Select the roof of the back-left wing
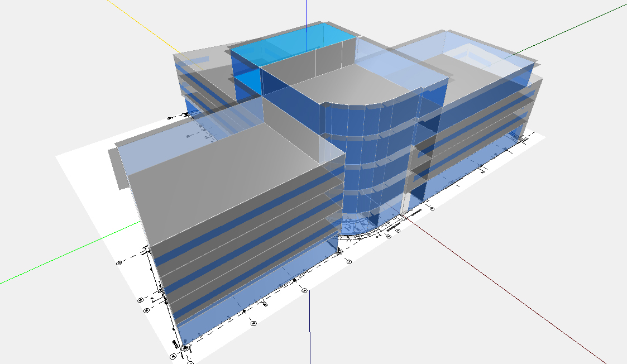This screenshot has width=627, height=364. (x=201, y=59)
